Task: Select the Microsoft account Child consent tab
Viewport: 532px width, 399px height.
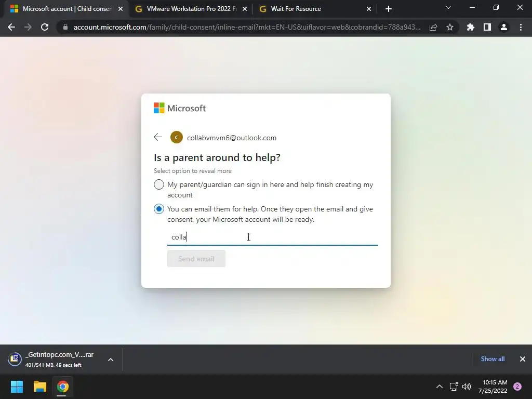Action: (x=66, y=9)
